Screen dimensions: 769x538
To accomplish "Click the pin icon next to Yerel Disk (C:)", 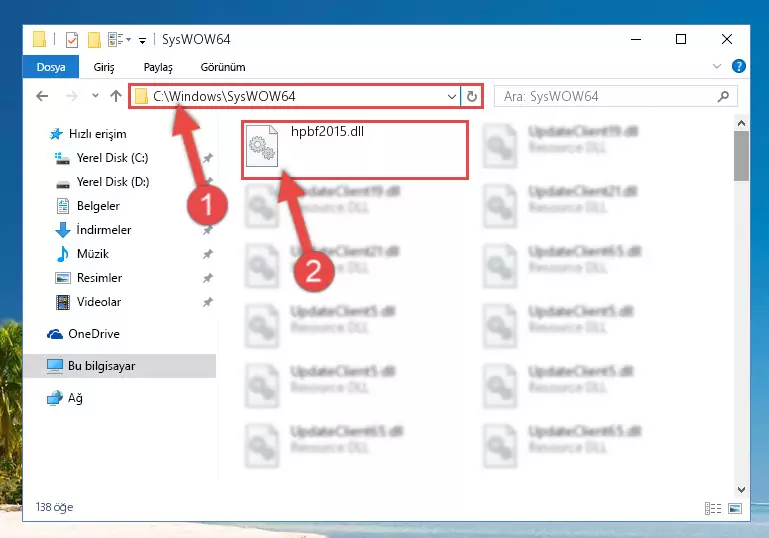I will tap(208, 158).
